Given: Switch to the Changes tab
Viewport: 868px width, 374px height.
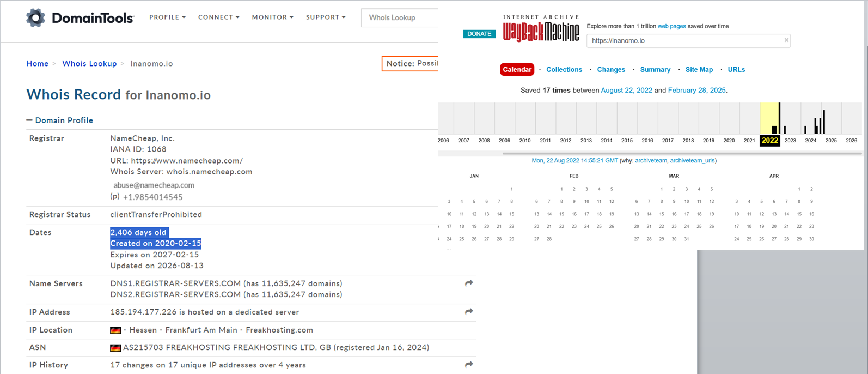Looking at the screenshot, I should tap(611, 70).
